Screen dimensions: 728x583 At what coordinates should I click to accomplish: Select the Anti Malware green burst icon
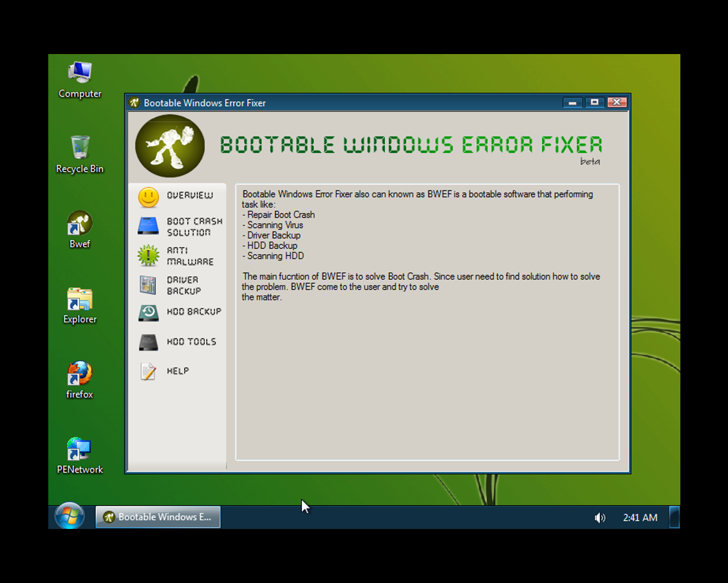(149, 255)
